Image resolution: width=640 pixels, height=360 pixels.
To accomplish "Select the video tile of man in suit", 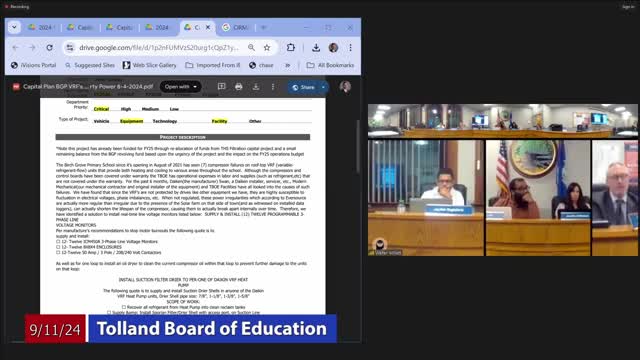I will pyautogui.click(x=615, y=198).
